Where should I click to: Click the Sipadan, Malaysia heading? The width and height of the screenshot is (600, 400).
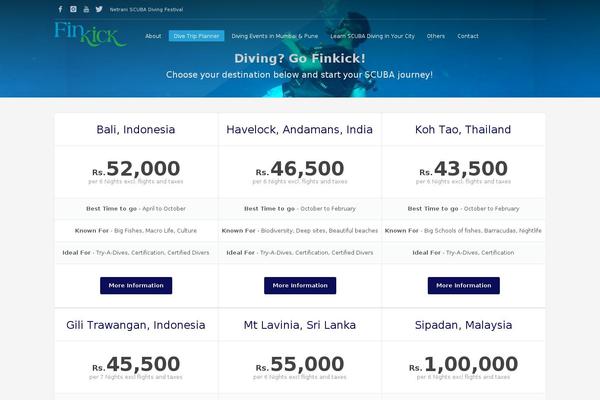point(463,325)
